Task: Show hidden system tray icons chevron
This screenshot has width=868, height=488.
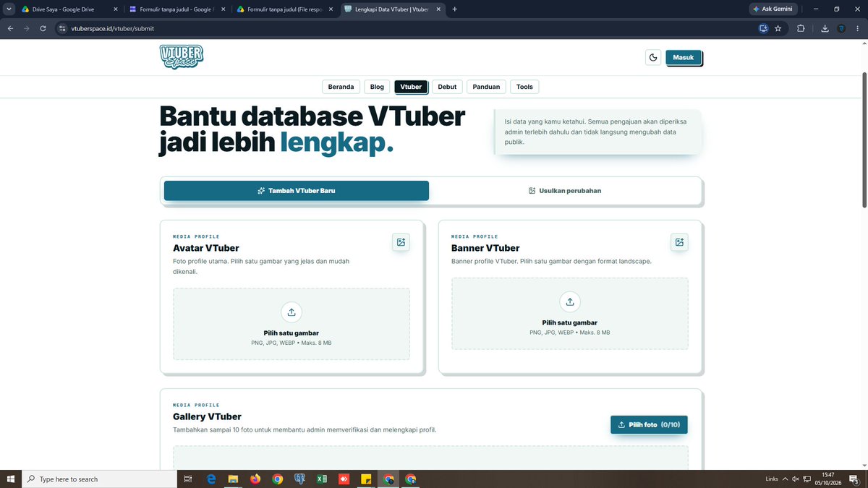Action: [x=785, y=479]
